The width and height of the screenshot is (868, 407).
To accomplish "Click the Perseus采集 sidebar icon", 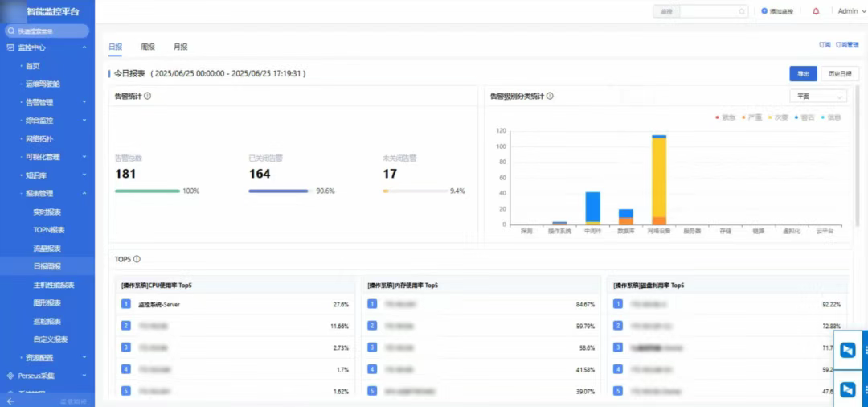I will (x=10, y=376).
